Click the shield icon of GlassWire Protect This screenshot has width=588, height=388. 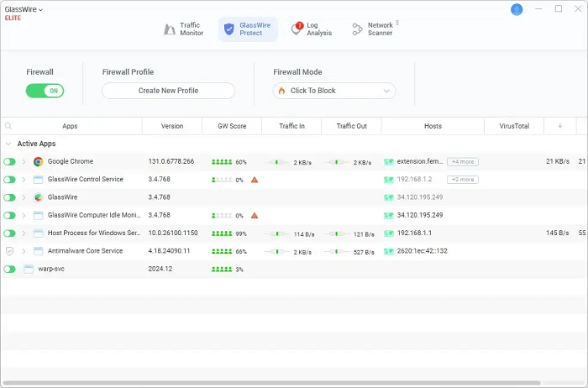click(229, 29)
